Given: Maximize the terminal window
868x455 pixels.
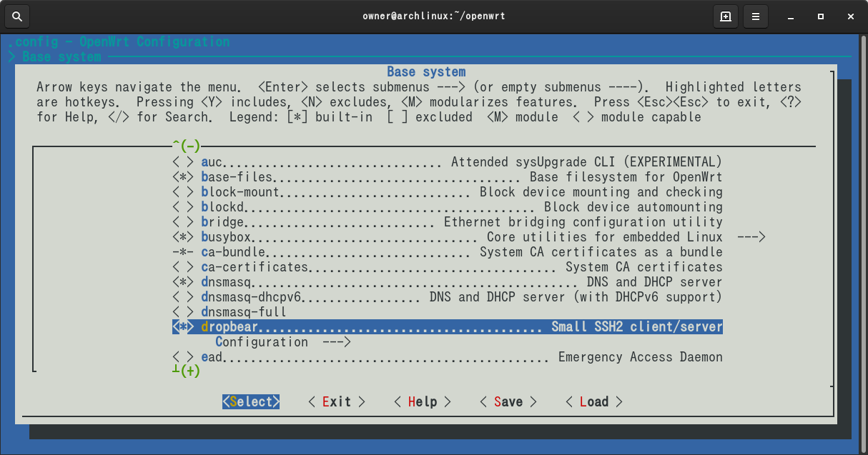Looking at the screenshot, I should point(821,16).
